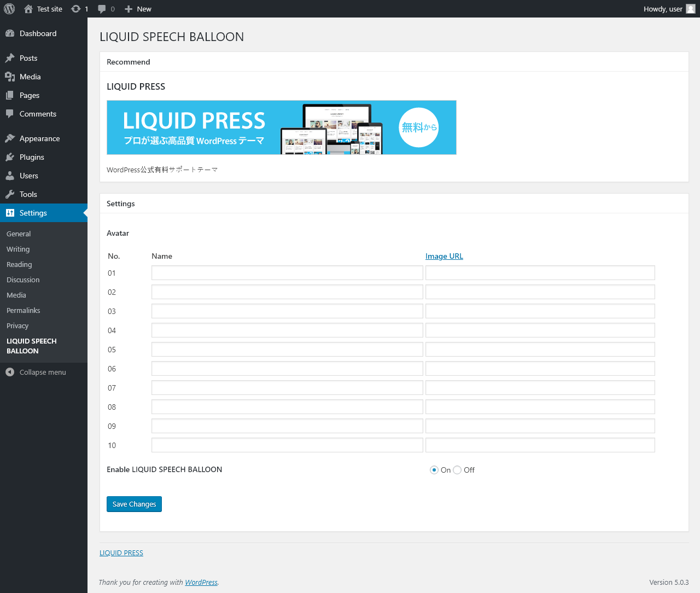Open Media settings submenu
This screenshot has width=700, height=593.
coord(16,295)
